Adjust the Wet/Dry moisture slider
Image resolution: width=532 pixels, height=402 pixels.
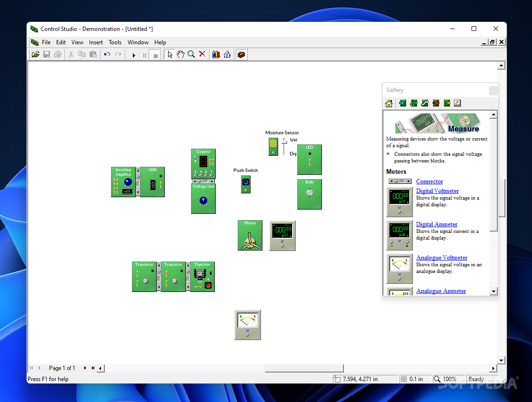point(284,142)
